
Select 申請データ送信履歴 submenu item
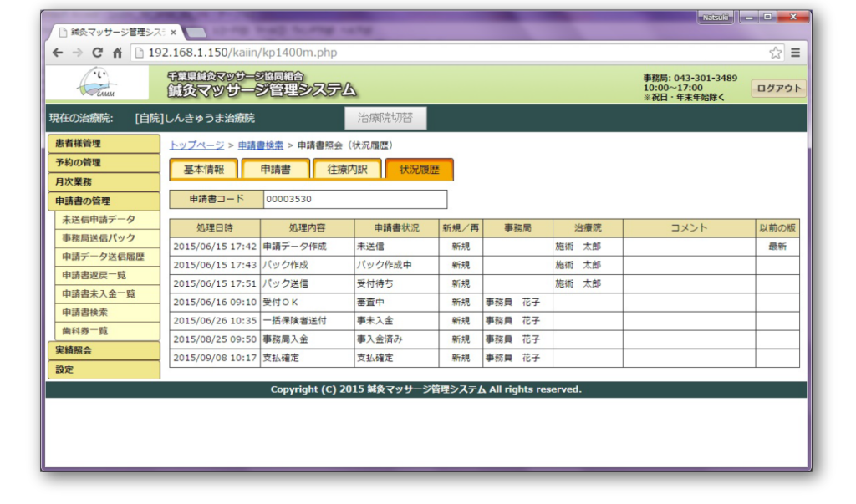tap(107, 257)
